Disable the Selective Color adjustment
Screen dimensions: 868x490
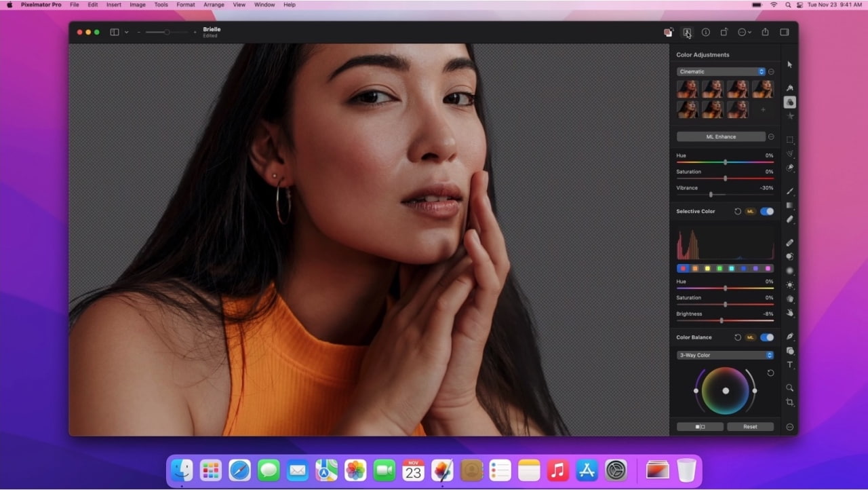[x=768, y=211]
